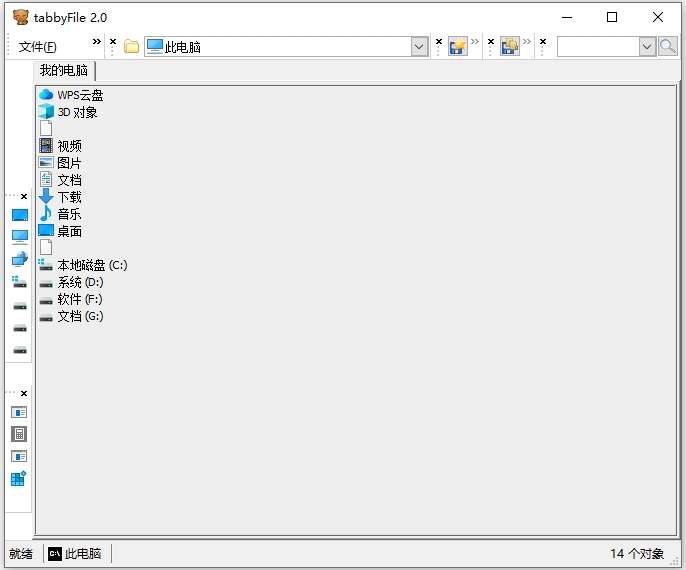Open the Calculator icon in the sidebar
This screenshot has width=686, height=570.
point(19,434)
